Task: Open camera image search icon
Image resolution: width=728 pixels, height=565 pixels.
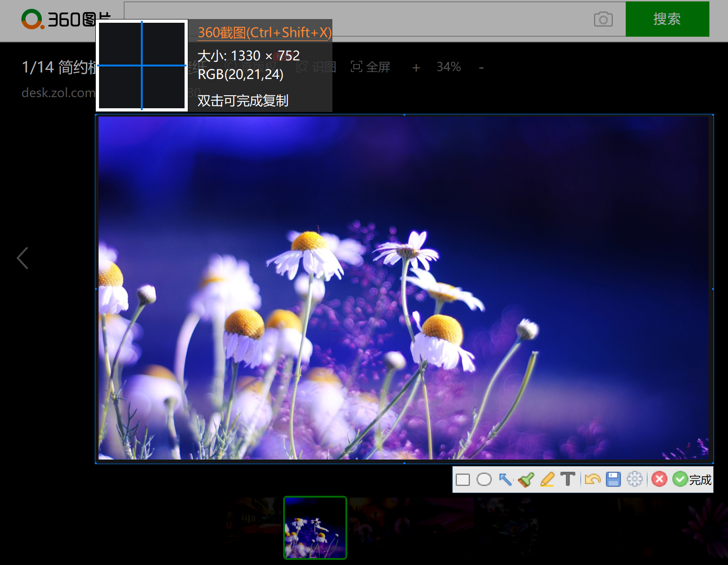Action: (603, 19)
